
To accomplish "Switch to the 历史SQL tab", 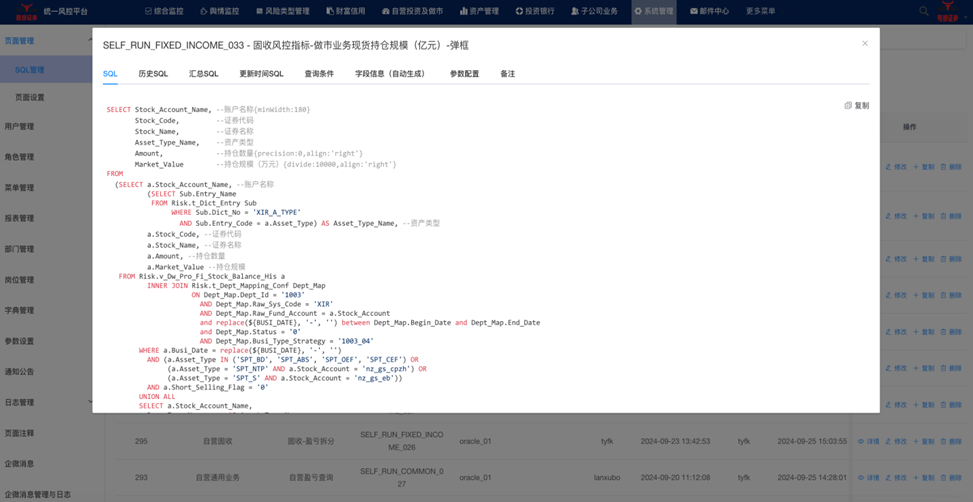I will 153,73.
